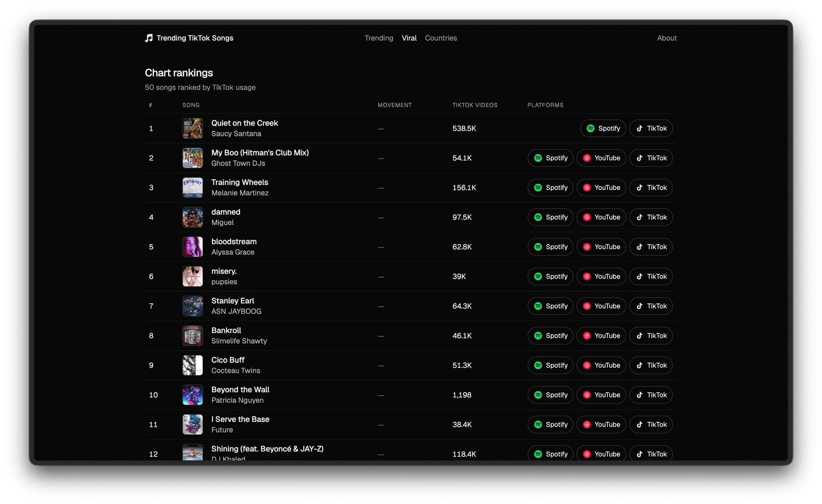This screenshot has width=822, height=504.
Task: Open Spotify for I Serve the Base
Action: coord(550,425)
